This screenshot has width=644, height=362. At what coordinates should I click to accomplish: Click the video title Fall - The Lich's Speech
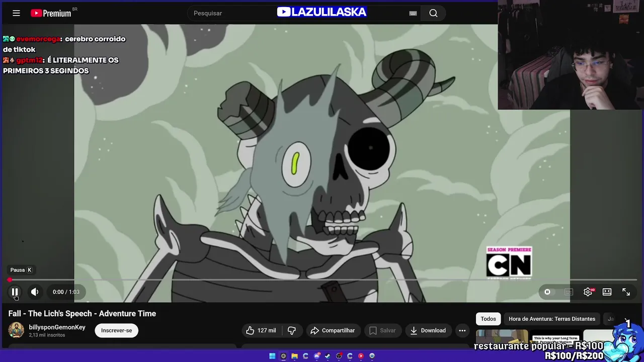[x=82, y=313]
